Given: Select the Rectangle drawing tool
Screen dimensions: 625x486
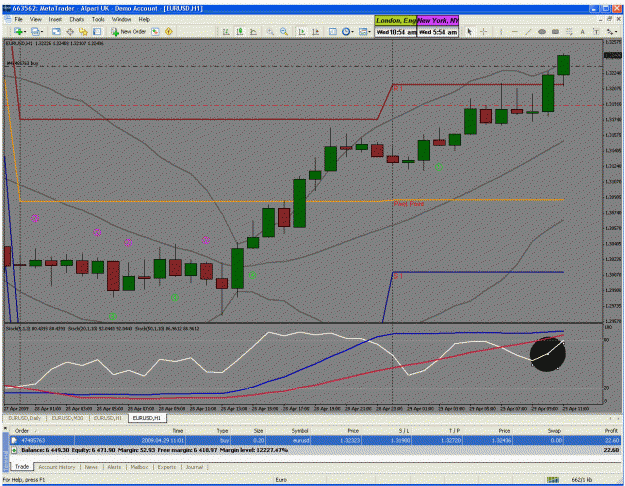Looking at the screenshot, I should (x=555, y=32).
